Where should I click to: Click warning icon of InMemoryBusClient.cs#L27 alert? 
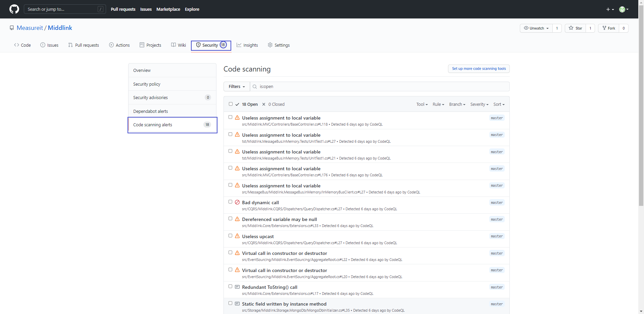[237, 185]
